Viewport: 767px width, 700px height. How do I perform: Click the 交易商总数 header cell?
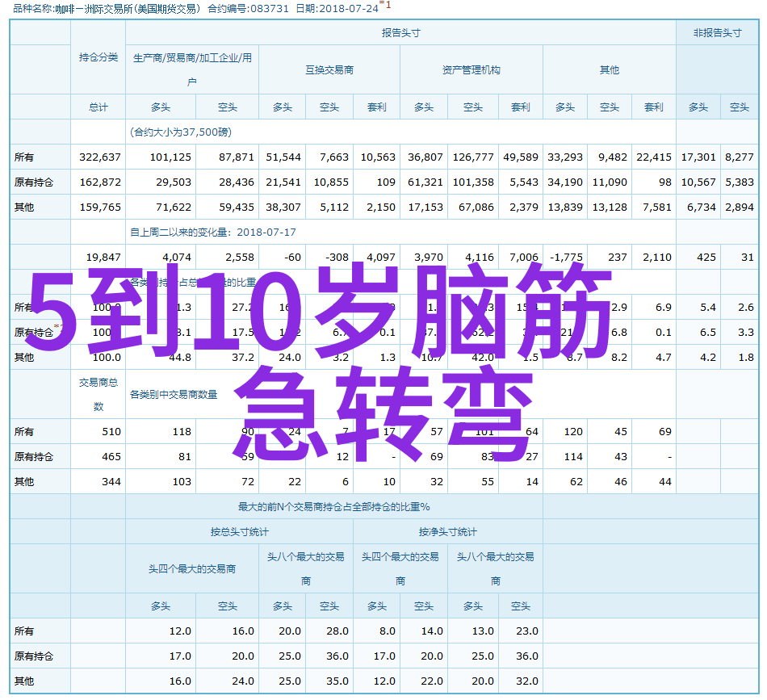(98, 394)
